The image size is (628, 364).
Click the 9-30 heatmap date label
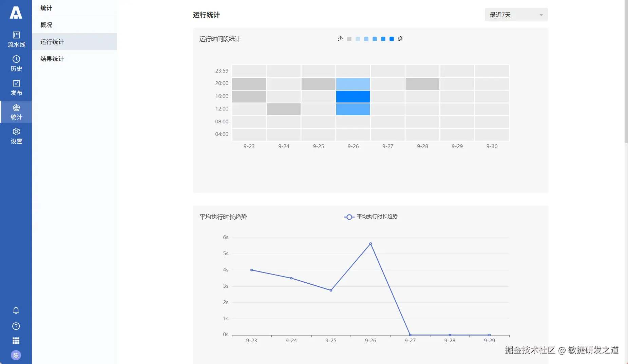click(492, 146)
